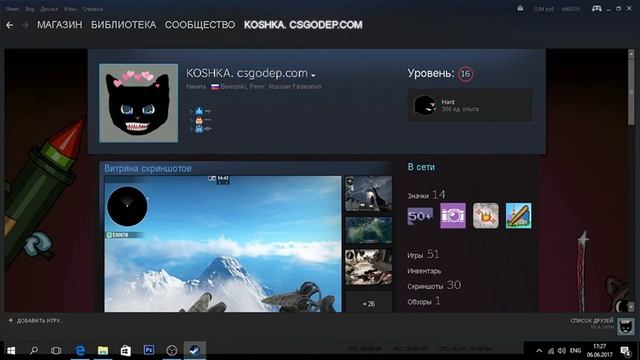Viewport: 640px width, 360px height.
Task: Open the Windows Start menu
Action: (x=11, y=350)
